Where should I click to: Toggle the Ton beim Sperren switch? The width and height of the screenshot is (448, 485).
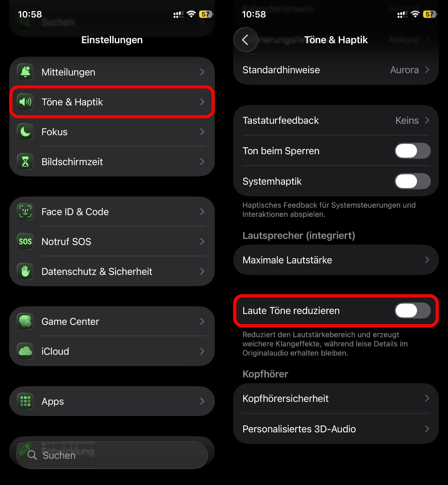[x=413, y=151]
